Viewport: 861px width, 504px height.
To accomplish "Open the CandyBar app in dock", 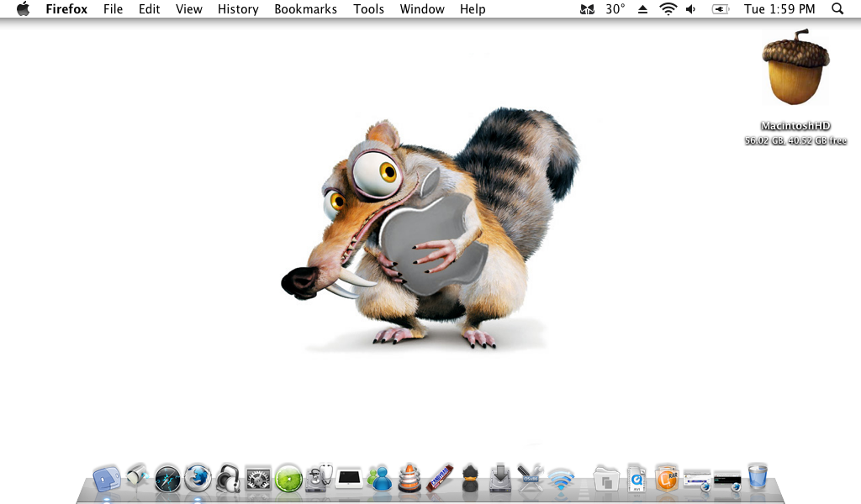I will pos(440,478).
